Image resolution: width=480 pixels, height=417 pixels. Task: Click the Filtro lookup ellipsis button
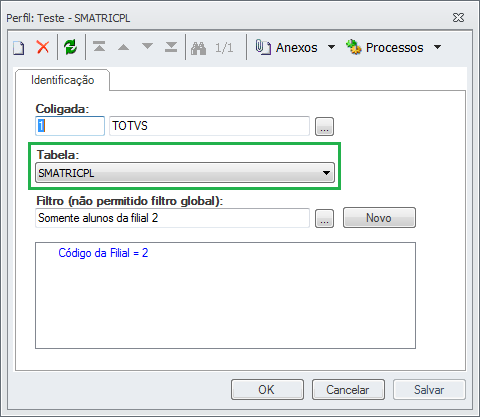(324, 218)
